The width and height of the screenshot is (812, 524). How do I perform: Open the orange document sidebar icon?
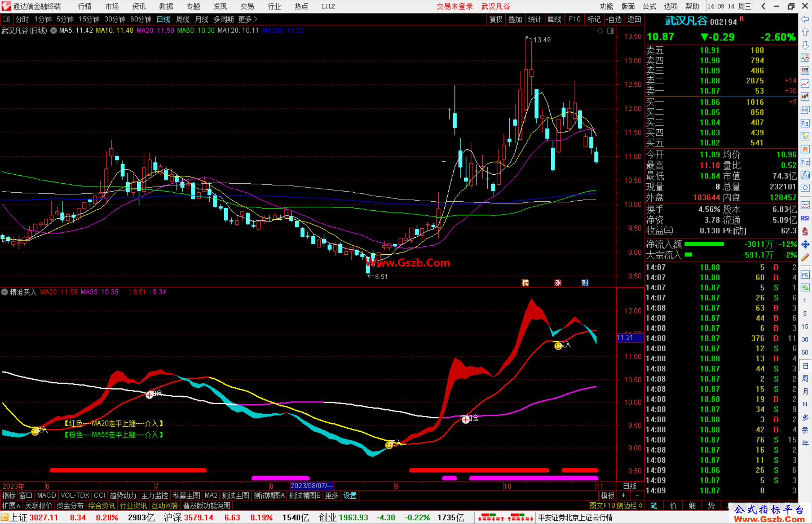click(805, 149)
